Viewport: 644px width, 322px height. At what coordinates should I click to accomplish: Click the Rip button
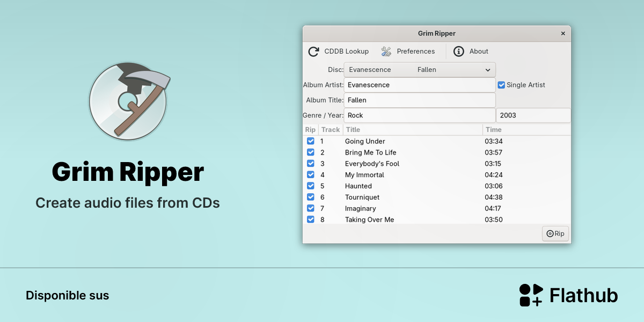pyautogui.click(x=555, y=233)
